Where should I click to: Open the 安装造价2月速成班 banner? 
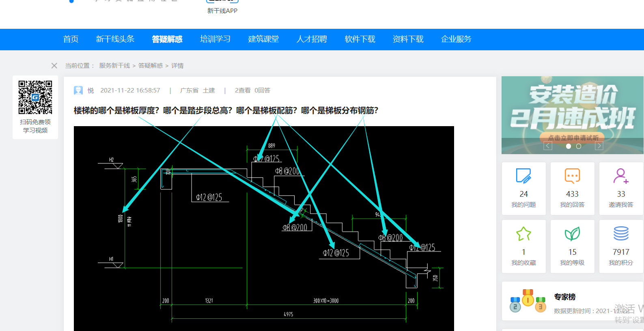pos(573,115)
